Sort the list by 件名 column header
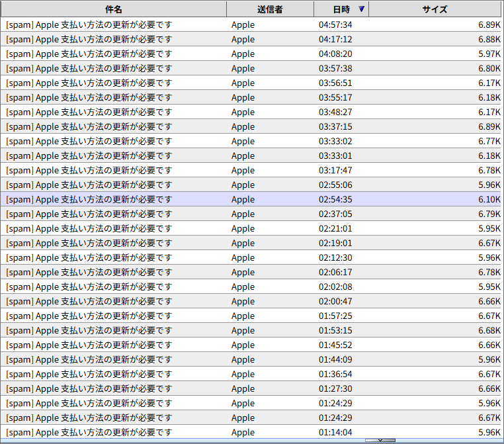Image resolution: width=504 pixels, height=444 pixels. pos(113,9)
